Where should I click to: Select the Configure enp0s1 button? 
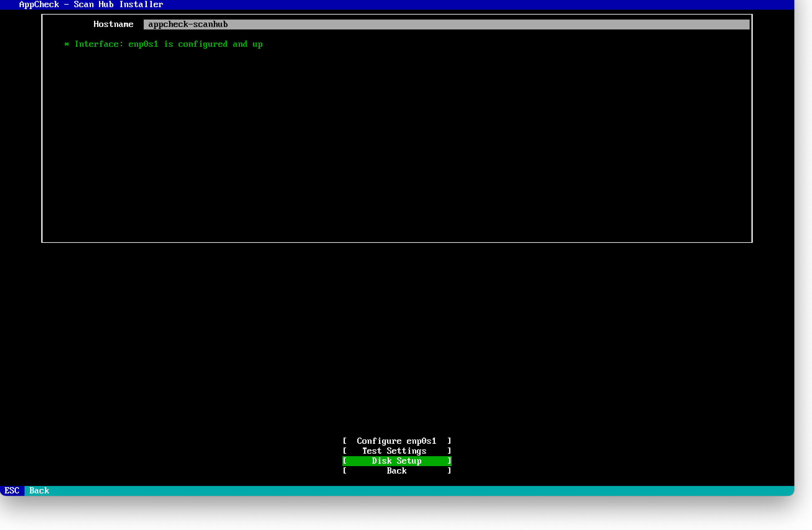point(397,441)
